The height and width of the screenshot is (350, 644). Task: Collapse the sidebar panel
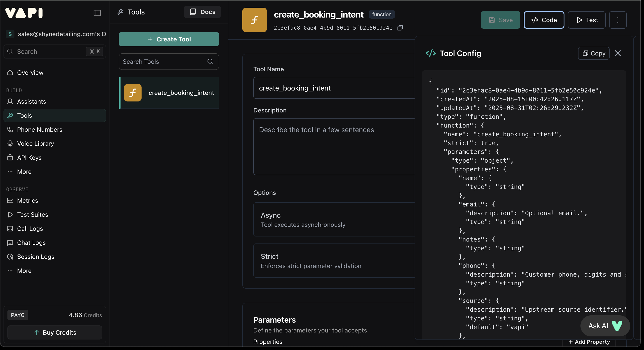(97, 13)
